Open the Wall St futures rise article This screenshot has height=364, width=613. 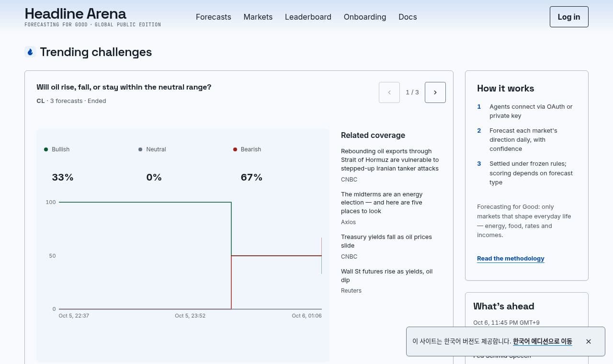point(386,275)
